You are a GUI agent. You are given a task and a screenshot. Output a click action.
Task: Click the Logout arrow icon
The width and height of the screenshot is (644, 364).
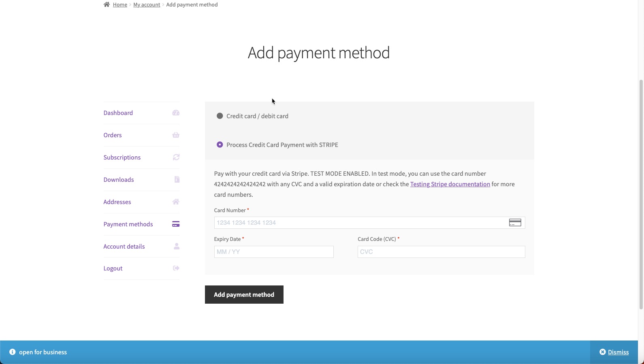pyautogui.click(x=176, y=268)
